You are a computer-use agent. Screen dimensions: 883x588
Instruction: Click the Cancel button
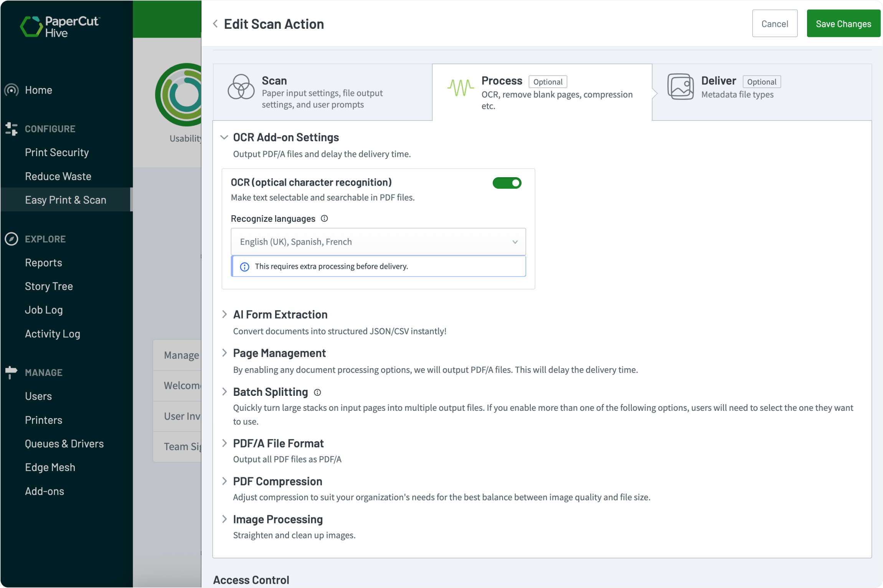point(774,24)
